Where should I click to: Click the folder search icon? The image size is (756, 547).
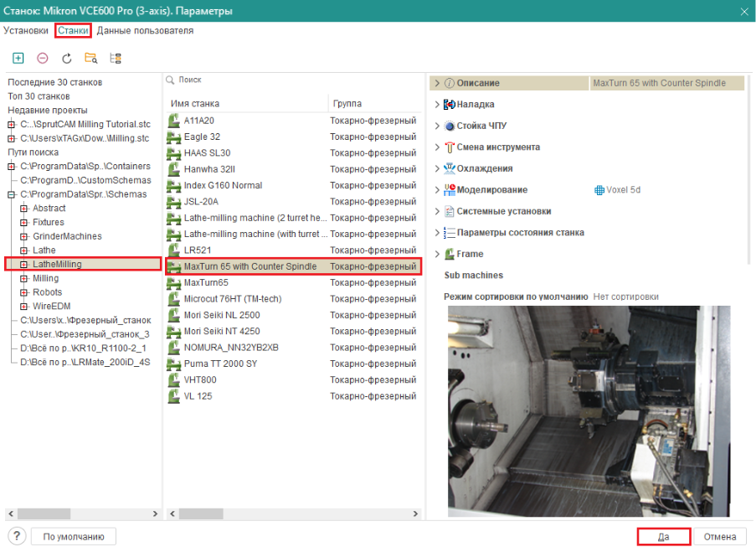point(90,58)
